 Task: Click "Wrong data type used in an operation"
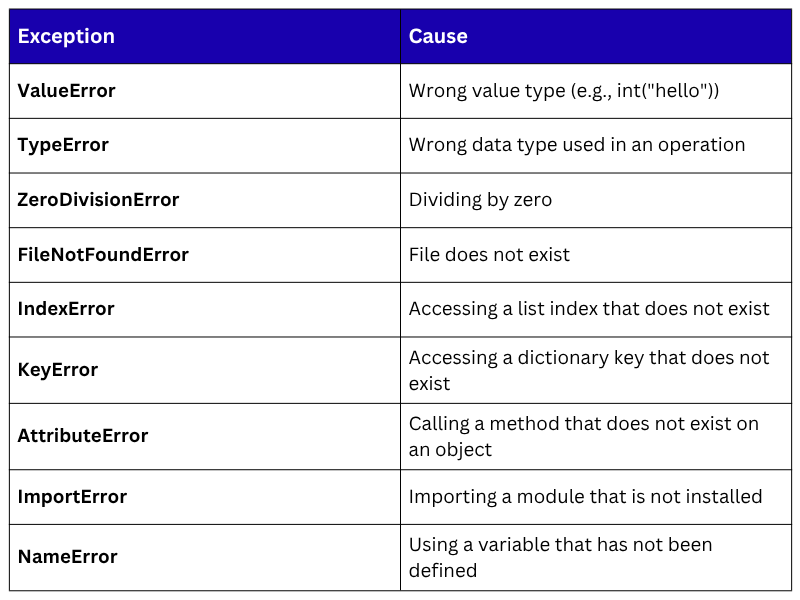[577, 145]
